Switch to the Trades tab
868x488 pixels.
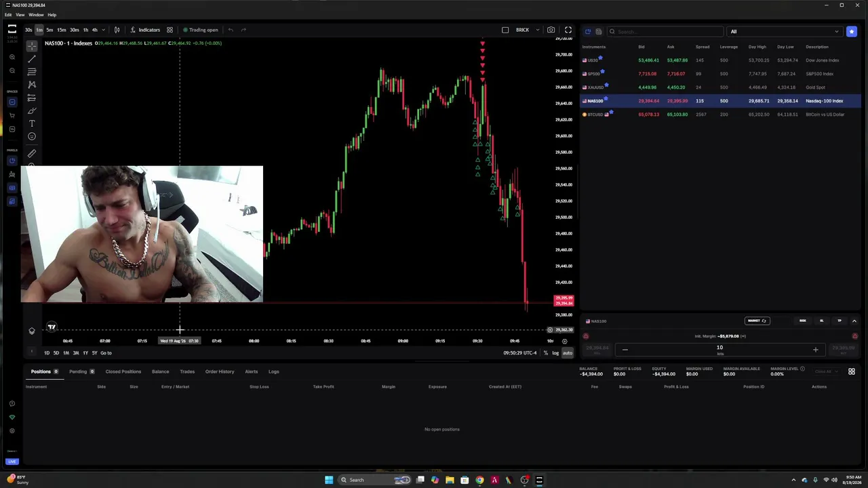(187, 371)
